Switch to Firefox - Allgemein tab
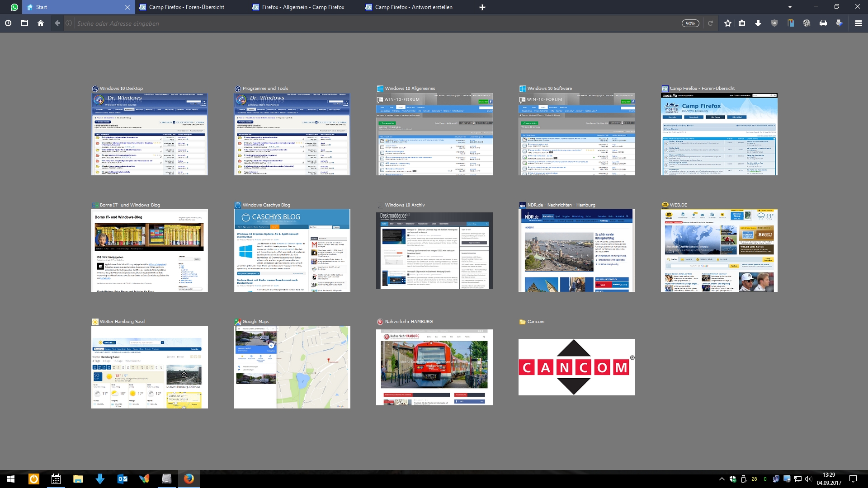This screenshot has height=488, width=868. pyautogui.click(x=303, y=7)
